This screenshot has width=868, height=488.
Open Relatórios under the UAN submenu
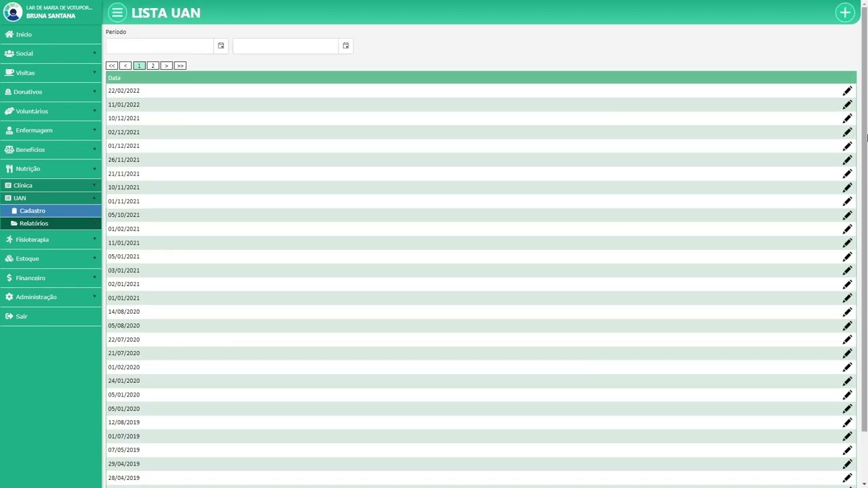tap(34, 224)
